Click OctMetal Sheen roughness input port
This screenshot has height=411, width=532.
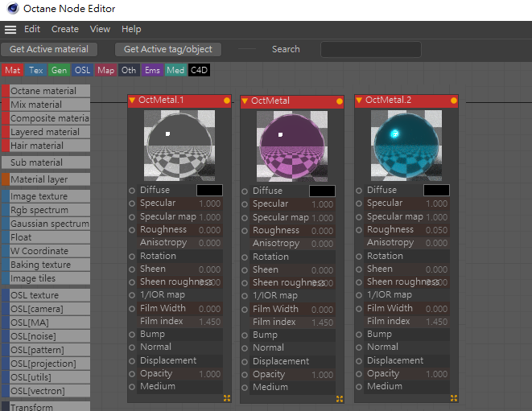click(x=245, y=283)
